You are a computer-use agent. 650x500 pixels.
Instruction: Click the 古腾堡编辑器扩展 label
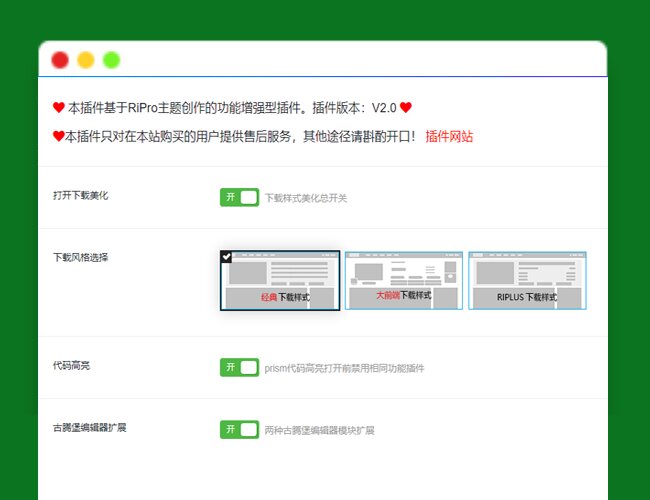point(90,427)
